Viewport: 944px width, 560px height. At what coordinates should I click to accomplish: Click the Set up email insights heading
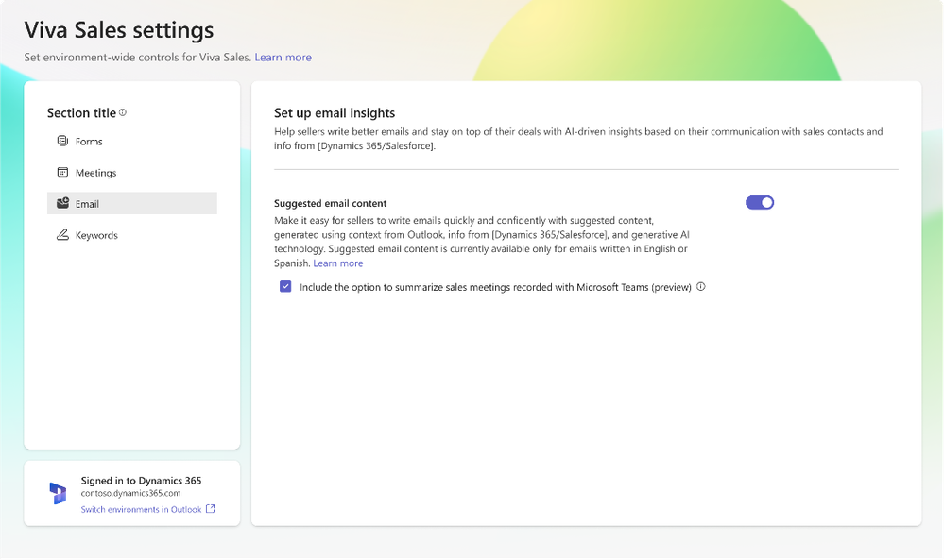click(335, 113)
